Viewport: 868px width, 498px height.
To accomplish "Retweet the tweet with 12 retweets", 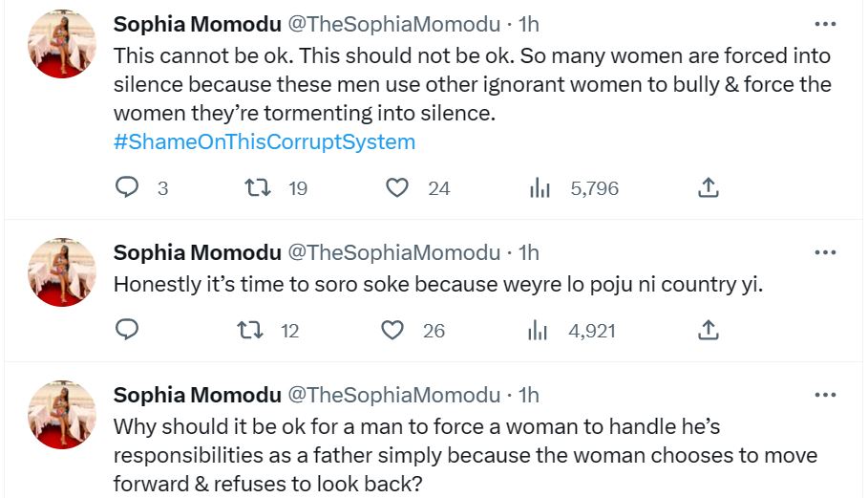I will click(252, 331).
